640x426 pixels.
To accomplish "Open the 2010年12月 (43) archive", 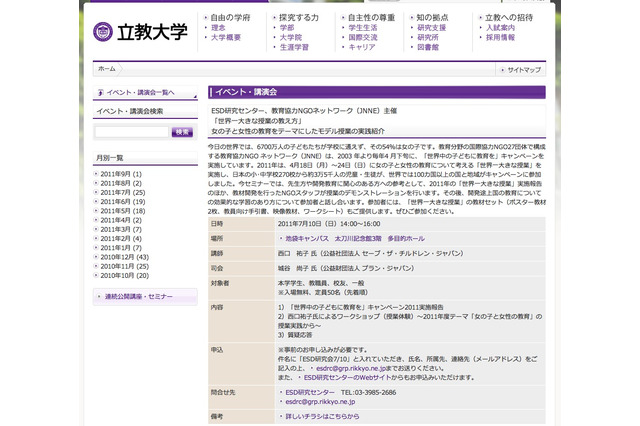I will coord(124,257).
